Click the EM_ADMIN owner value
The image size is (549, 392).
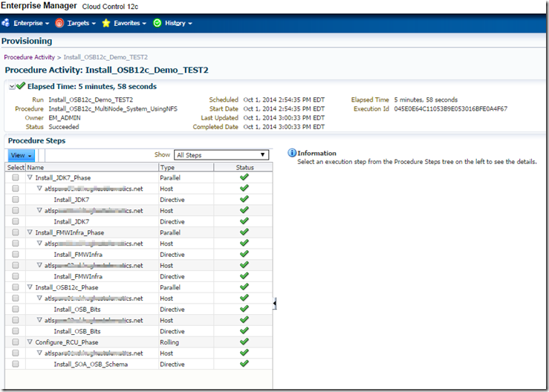coord(65,118)
